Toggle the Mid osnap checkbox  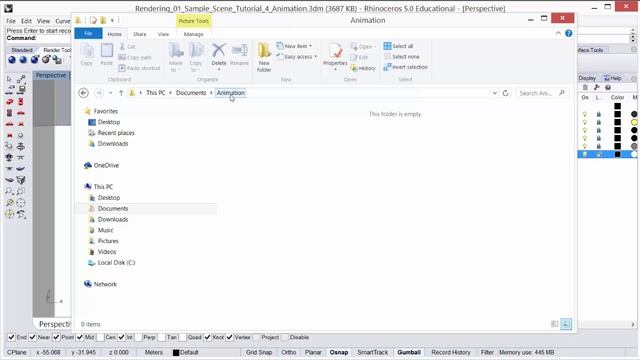point(80,337)
